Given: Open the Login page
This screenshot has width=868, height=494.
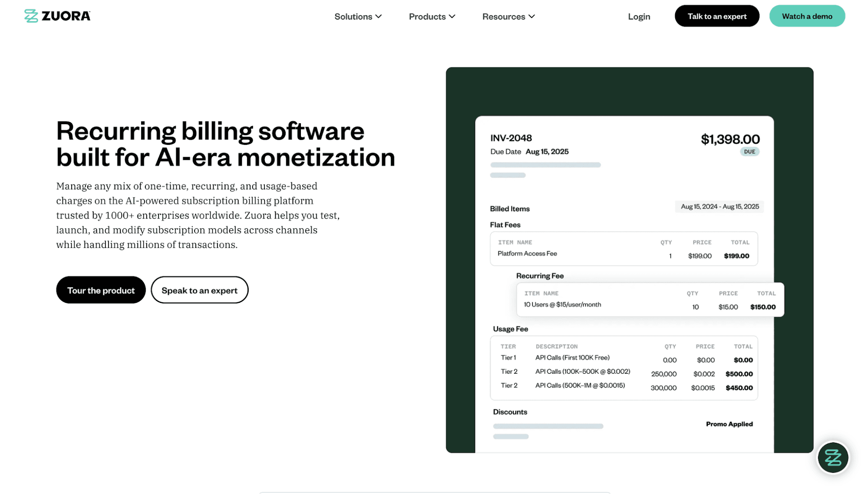Looking at the screenshot, I should (x=639, y=16).
